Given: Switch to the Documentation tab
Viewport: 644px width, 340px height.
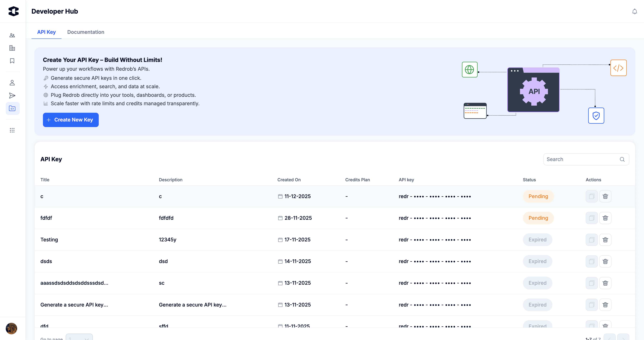Looking at the screenshot, I should pyautogui.click(x=86, y=32).
